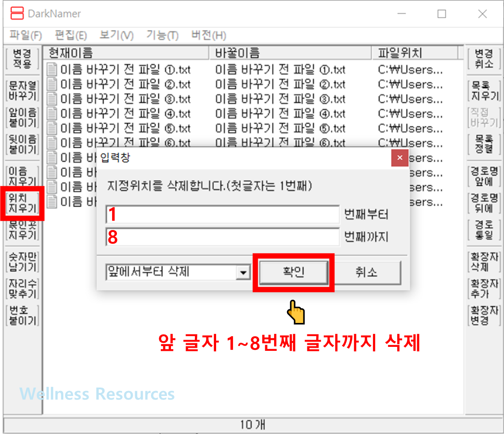
Task: Click 취소 button in input dialog
Action: click(x=366, y=272)
